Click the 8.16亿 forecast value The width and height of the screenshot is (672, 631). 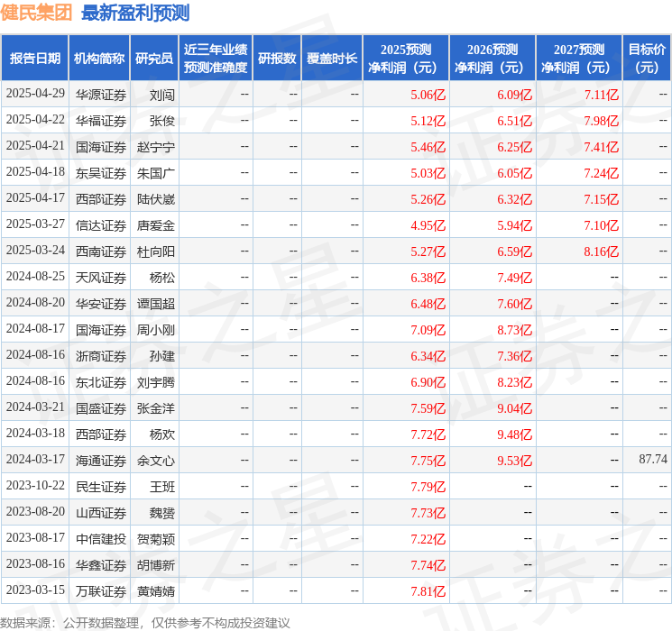601,251
